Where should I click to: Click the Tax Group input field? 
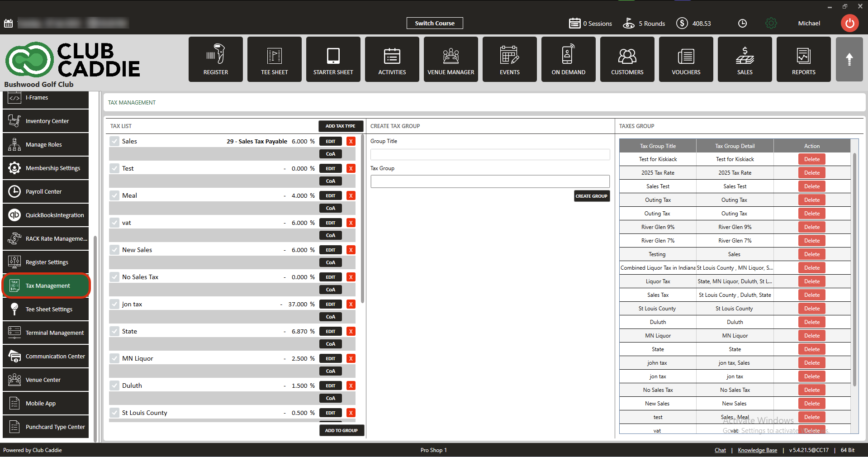tap(490, 181)
